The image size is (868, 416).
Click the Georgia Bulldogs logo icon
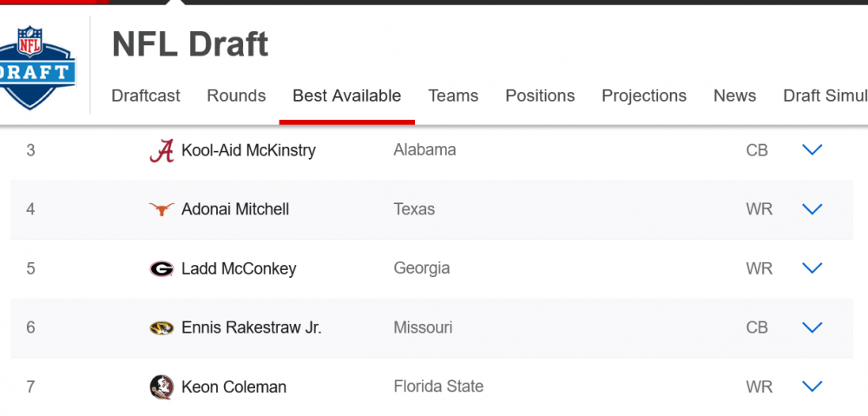coord(161,269)
